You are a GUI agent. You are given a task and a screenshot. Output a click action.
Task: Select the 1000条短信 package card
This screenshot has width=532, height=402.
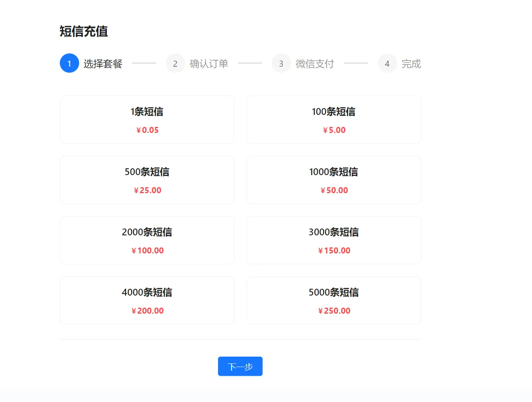(334, 180)
